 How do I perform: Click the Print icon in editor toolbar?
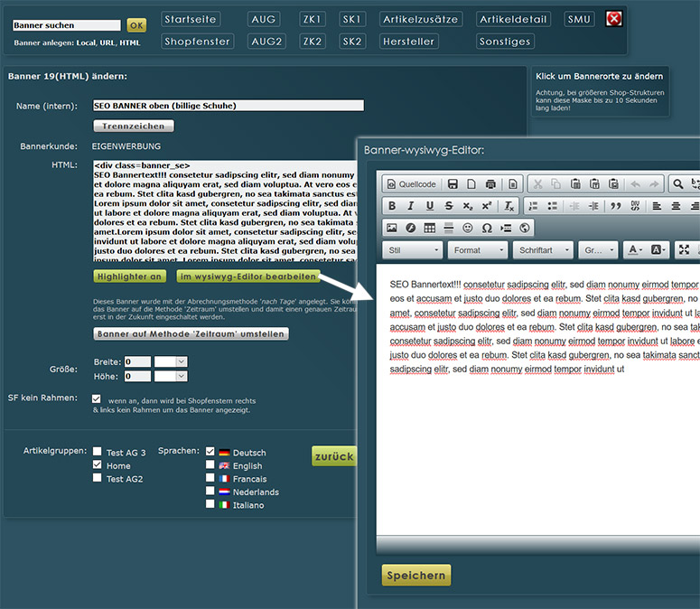490,184
